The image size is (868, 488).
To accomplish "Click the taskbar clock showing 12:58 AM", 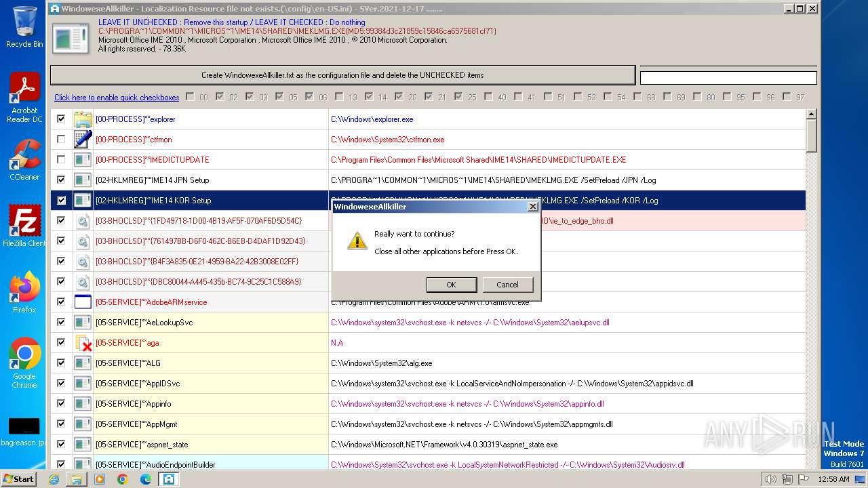I will [x=834, y=479].
